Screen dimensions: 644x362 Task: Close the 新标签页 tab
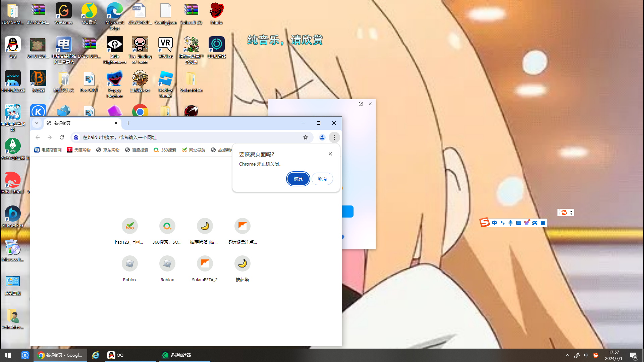[x=116, y=123]
